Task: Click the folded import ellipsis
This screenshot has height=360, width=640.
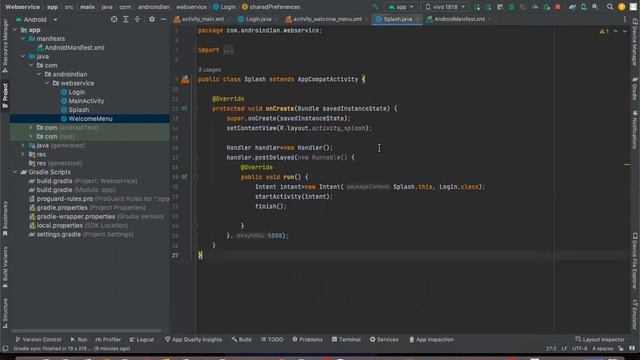Action: coord(229,50)
